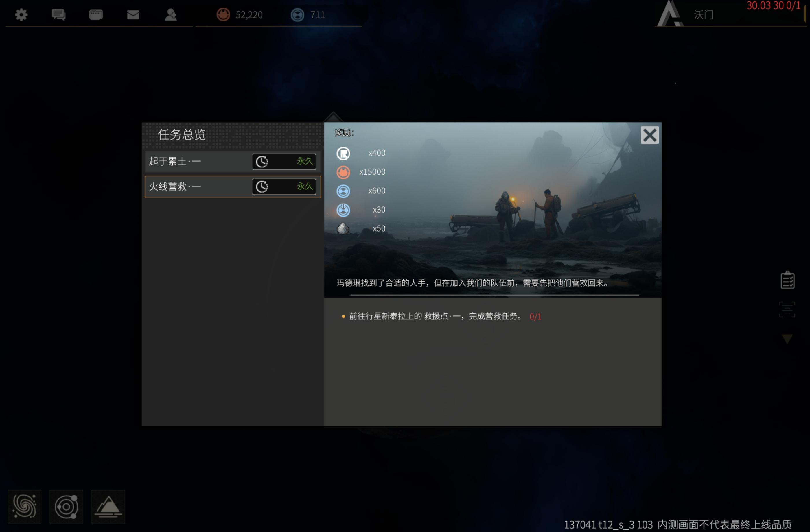The image size is (810, 532).
Task: Switch to the star system orbit icon
Action: coord(66,507)
